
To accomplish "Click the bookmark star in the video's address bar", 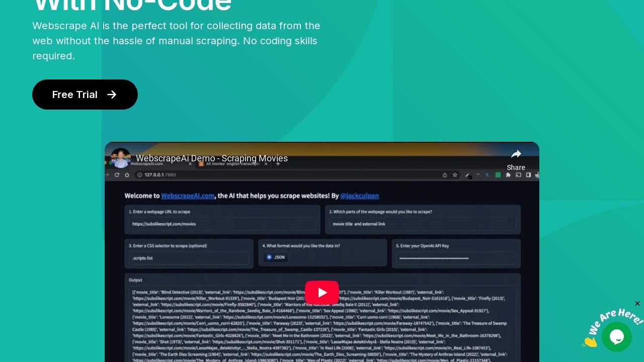I will (455, 175).
